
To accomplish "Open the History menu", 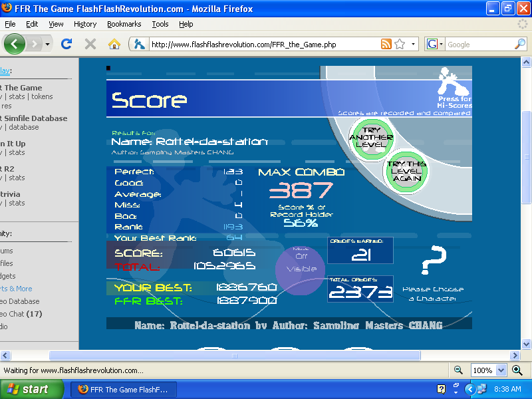I will click(x=85, y=24).
